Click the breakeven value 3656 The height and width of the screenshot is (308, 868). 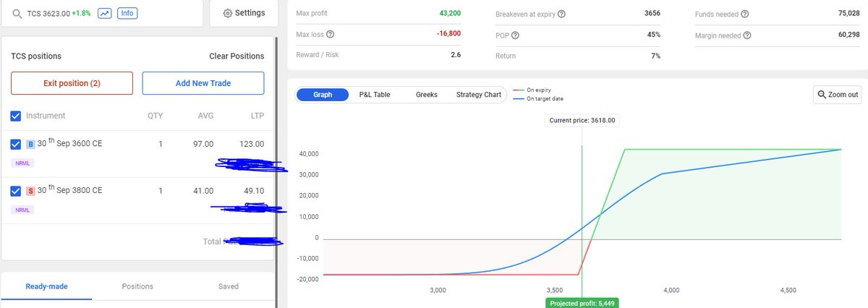[x=652, y=13]
